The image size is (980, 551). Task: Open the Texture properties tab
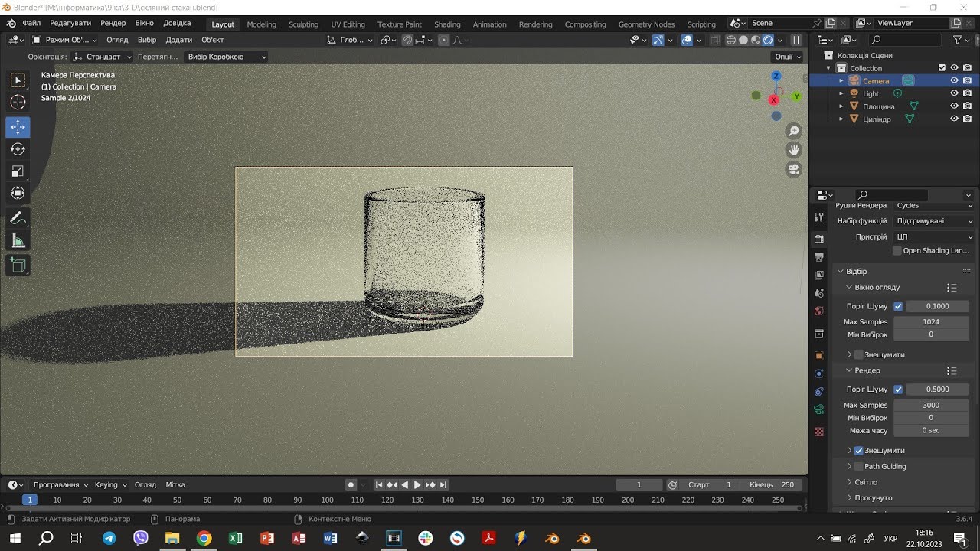click(819, 432)
